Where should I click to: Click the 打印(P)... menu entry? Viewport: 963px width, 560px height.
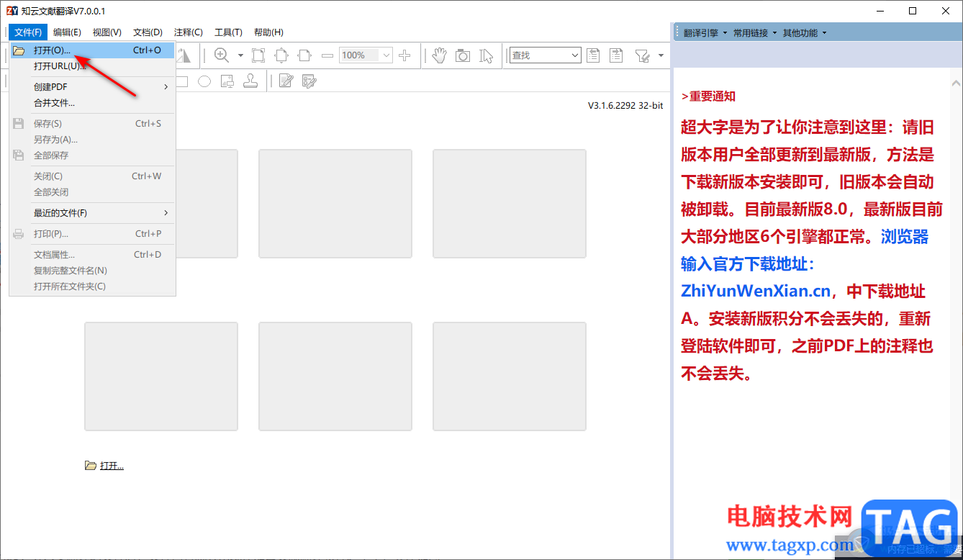(92, 234)
